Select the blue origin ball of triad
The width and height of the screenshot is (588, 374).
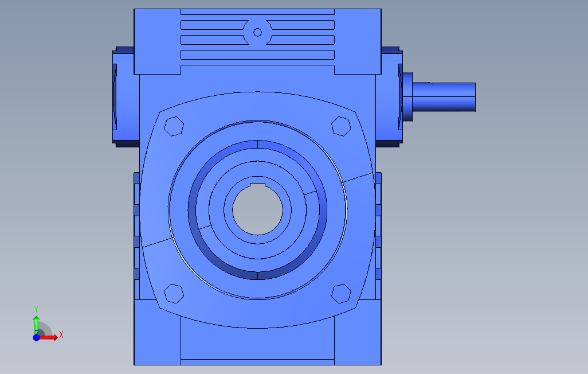click(x=36, y=338)
